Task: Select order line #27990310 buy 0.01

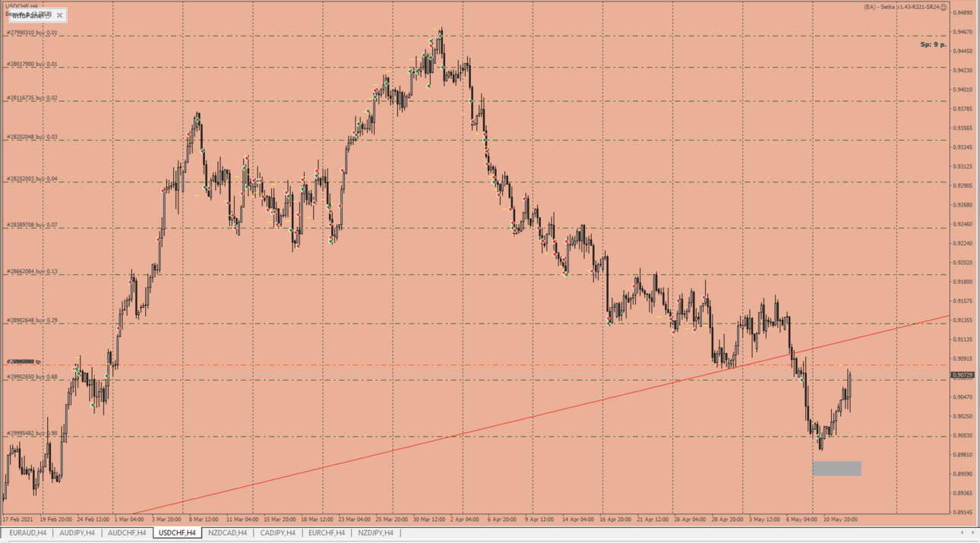Action: click(32, 33)
